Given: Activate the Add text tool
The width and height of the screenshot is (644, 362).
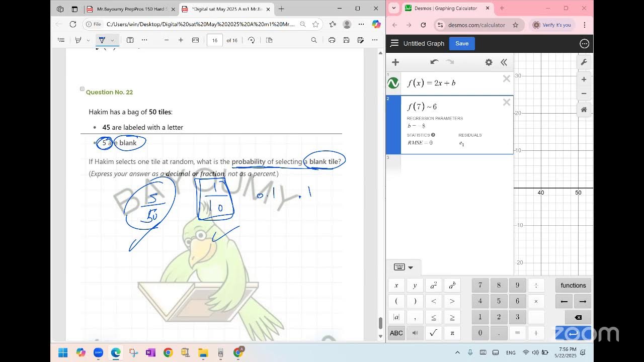Looking at the screenshot, I should point(130,40).
